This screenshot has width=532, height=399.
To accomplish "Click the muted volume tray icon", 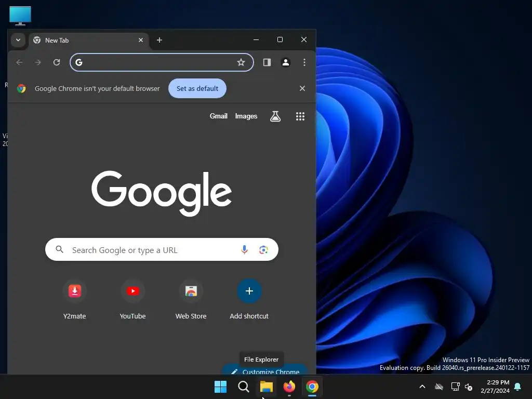I will 469,387.
